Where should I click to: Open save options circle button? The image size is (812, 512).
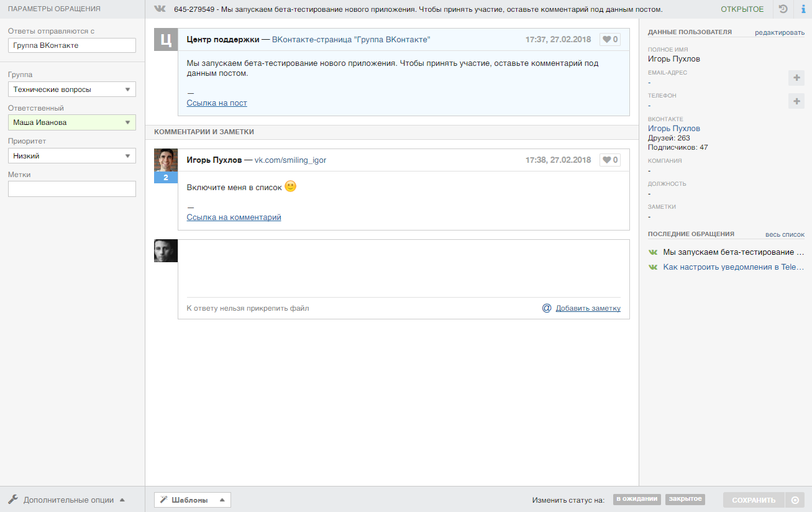795,500
